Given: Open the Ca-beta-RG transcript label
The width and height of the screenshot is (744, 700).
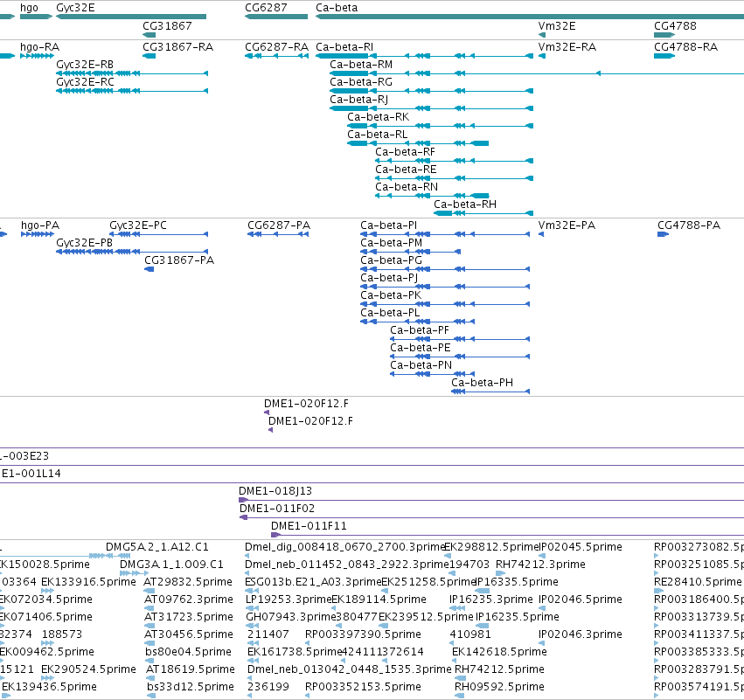Looking at the screenshot, I should click(361, 82).
